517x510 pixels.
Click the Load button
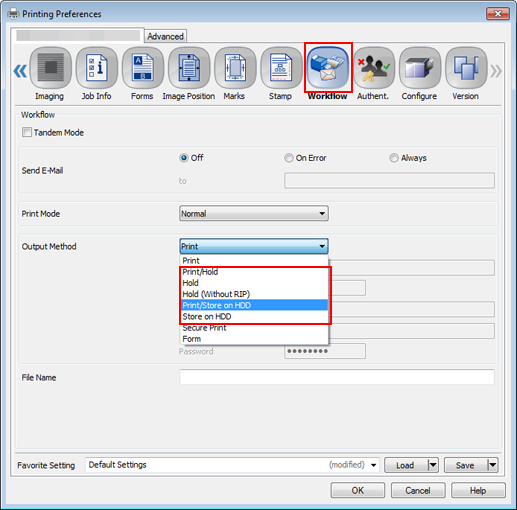[x=406, y=465]
